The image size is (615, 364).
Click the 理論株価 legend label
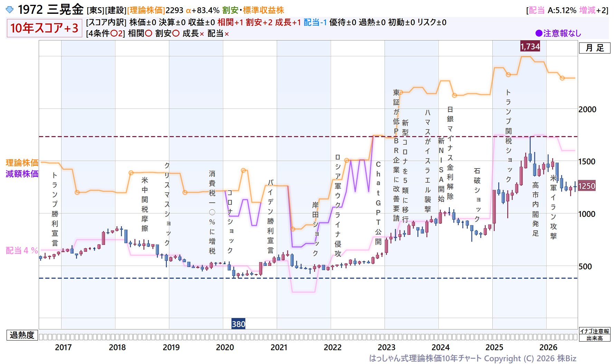click(22, 163)
